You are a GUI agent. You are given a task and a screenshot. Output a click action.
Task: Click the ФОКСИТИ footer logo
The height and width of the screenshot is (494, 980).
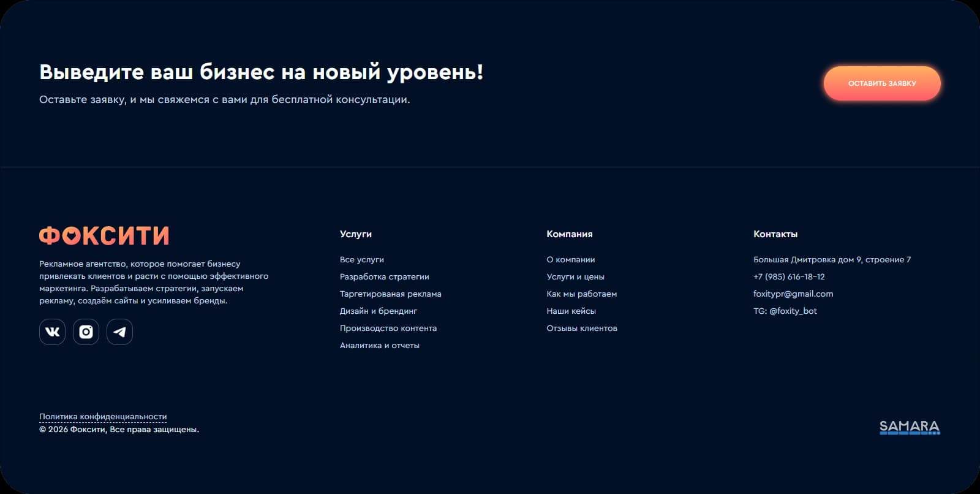coord(104,236)
